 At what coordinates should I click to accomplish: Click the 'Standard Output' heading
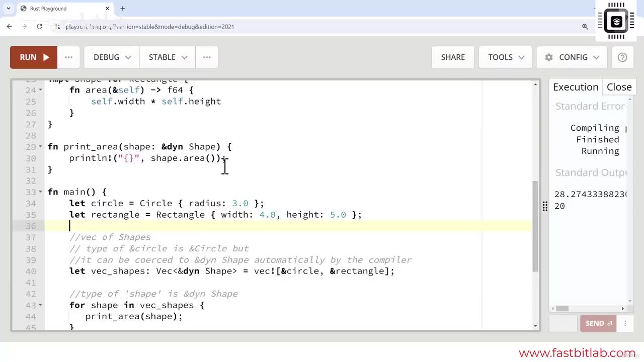coord(591,172)
